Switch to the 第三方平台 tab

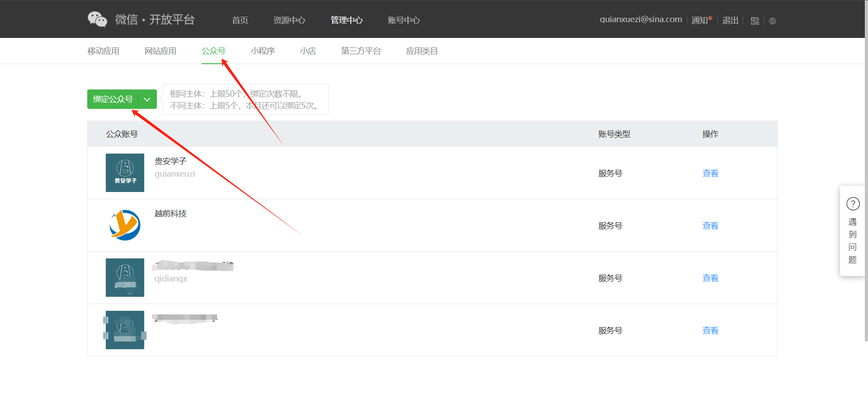pyautogui.click(x=361, y=51)
